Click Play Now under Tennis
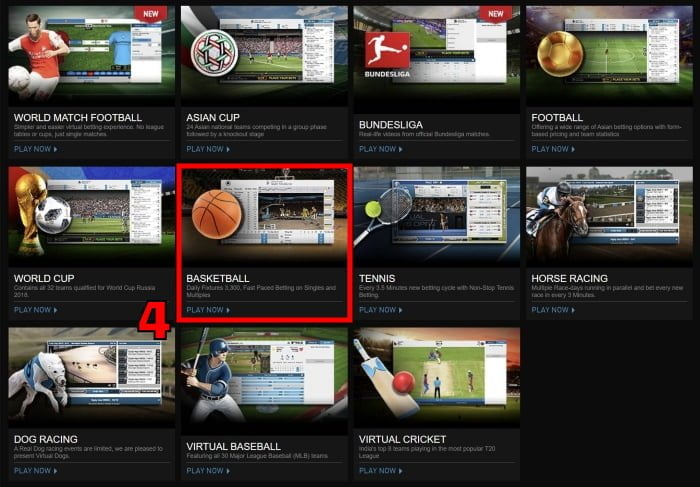 tap(381, 310)
